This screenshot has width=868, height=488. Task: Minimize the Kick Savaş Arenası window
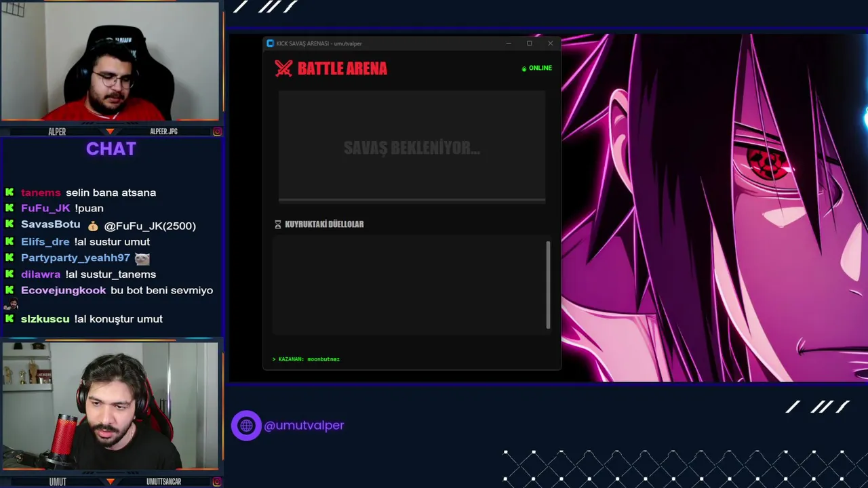pyautogui.click(x=508, y=43)
